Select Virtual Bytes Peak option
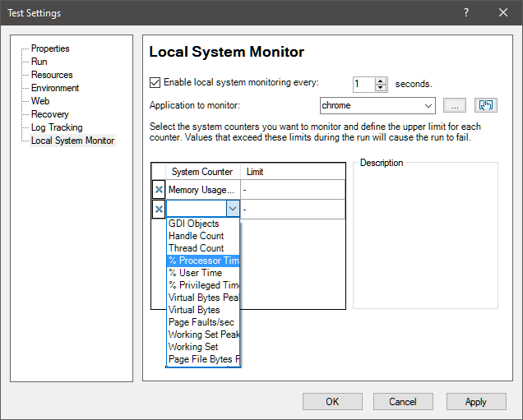This screenshot has width=523, height=420. 203,298
